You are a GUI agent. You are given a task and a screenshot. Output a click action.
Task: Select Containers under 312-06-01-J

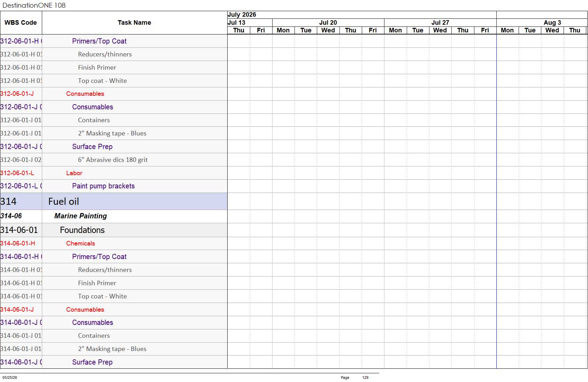click(94, 120)
